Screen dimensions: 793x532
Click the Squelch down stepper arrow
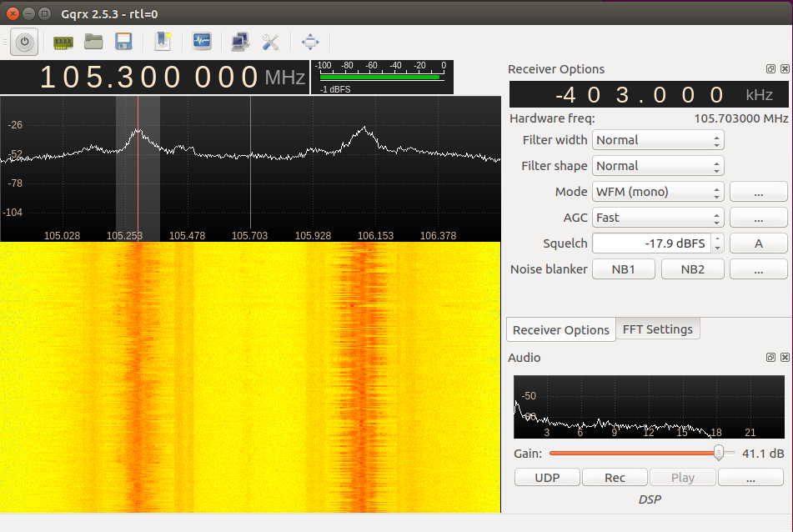pyautogui.click(x=717, y=248)
